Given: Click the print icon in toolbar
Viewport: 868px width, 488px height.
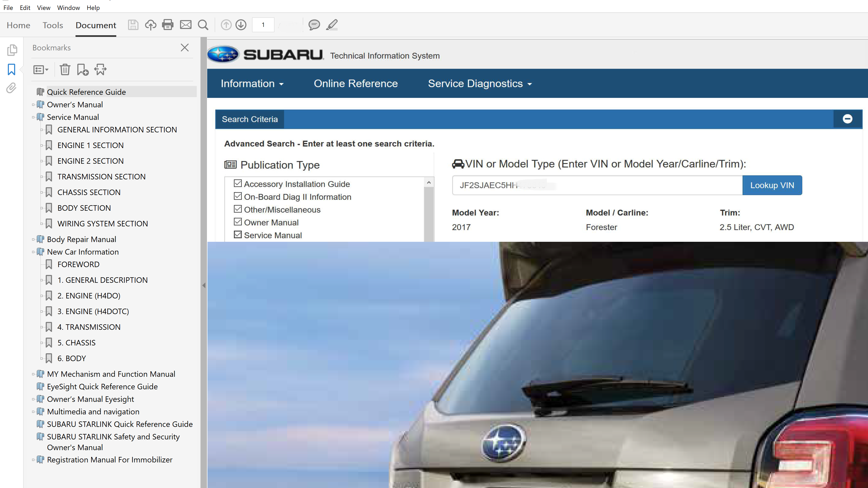Looking at the screenshot, I should (167, 25).
